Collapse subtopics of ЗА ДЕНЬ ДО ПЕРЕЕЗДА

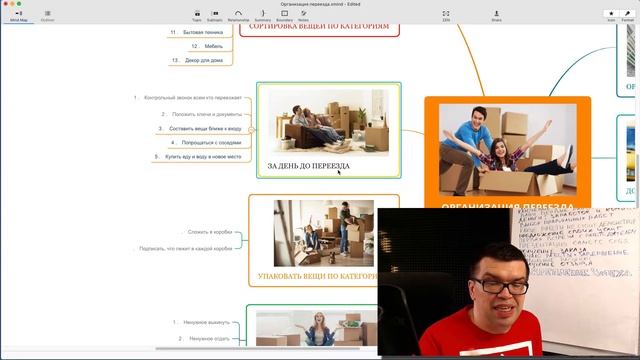click(251, 130)
